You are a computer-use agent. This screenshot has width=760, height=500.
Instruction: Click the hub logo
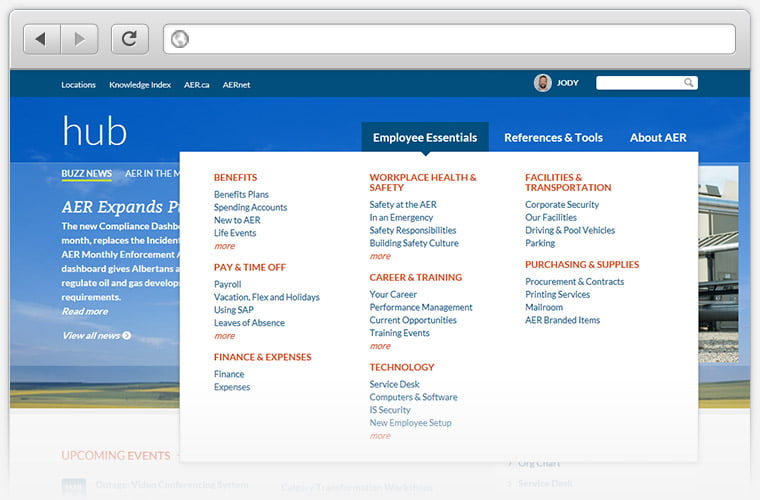(95, 130)
